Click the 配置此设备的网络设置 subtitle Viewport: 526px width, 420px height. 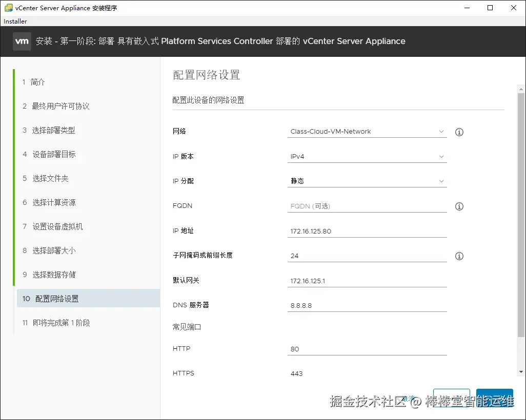208,100
